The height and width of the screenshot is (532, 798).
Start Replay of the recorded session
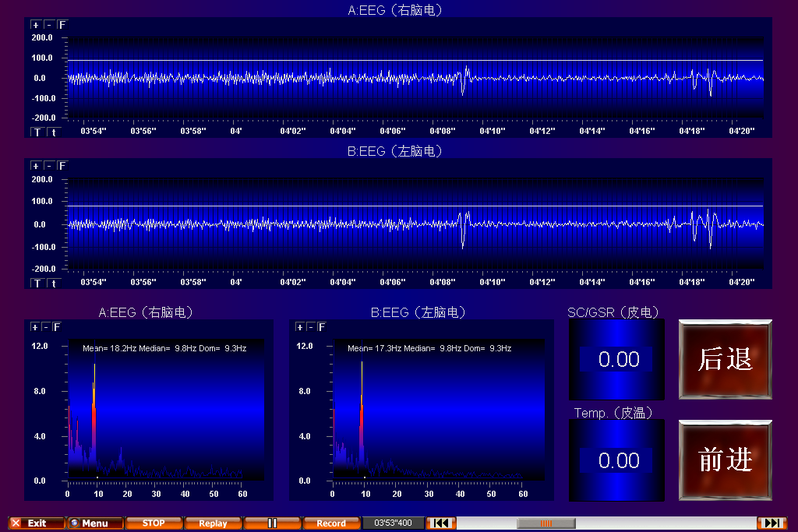(213, 523)
